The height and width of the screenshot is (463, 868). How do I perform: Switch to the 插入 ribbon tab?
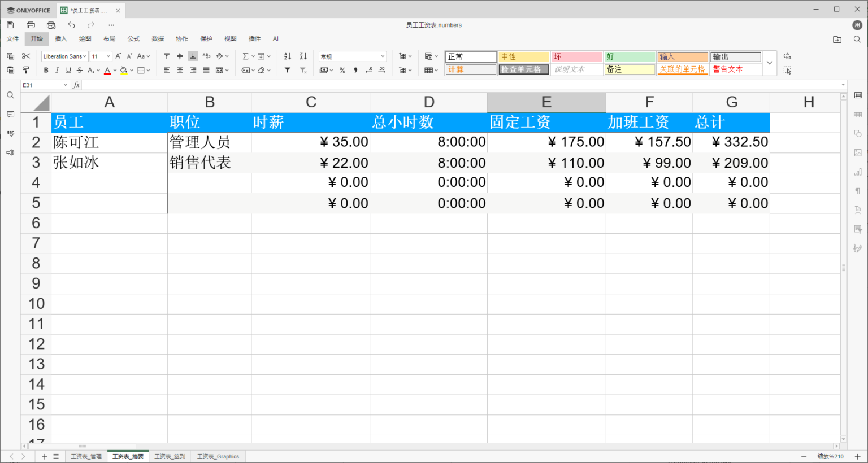click(x=60, y=38)
